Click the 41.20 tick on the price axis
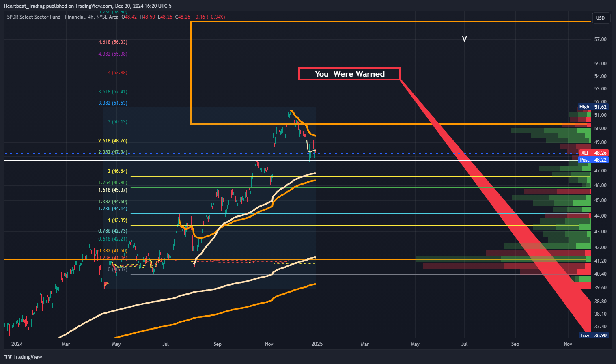This screenshot has height=364, width=616. pos(601,261)
